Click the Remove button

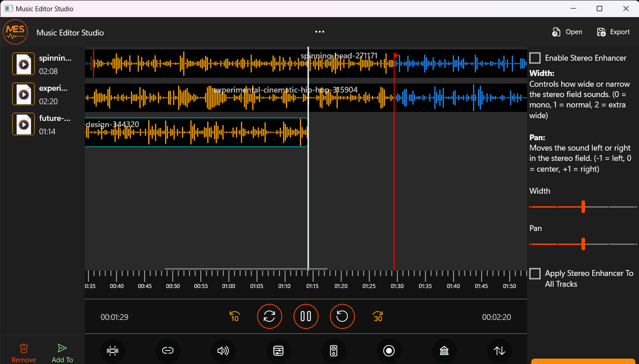click(23, 352)
